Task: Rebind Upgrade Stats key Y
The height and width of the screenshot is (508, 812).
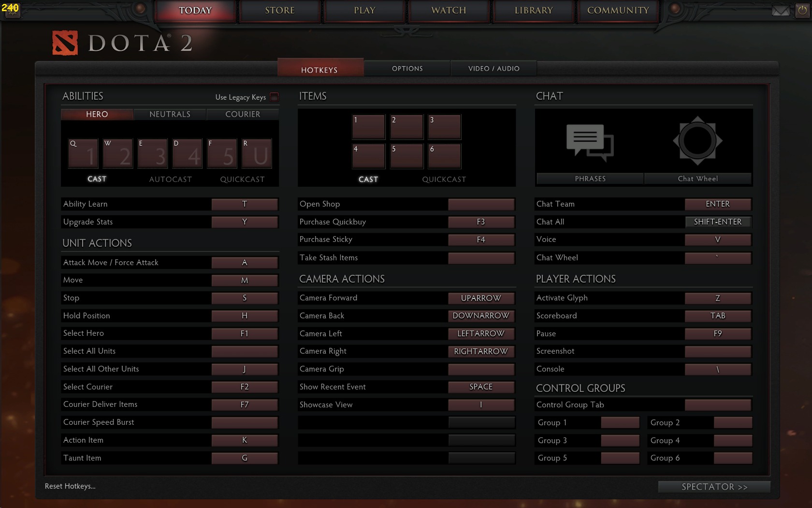Action: [245, 222]
